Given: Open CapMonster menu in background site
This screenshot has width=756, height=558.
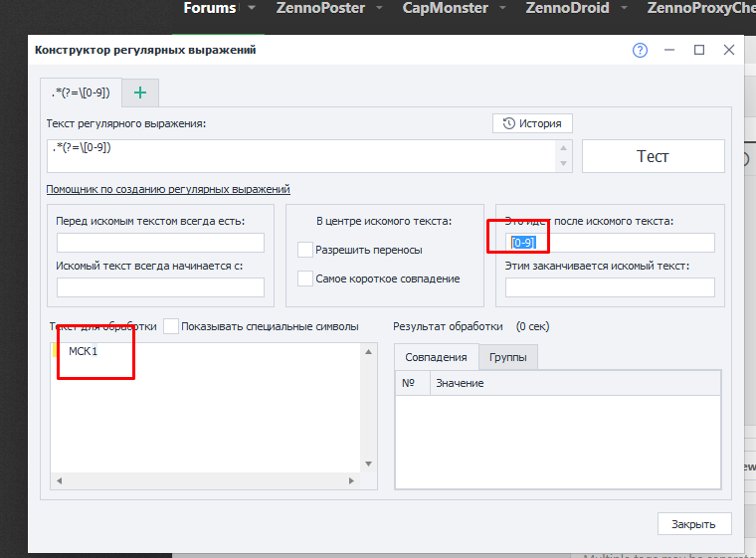Looking at the screenshot, I should click(446, 8).
